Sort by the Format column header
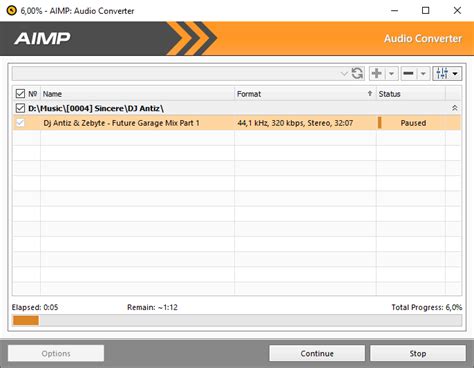The width and height of the screenshot is (474, 368). coord(305,94)
